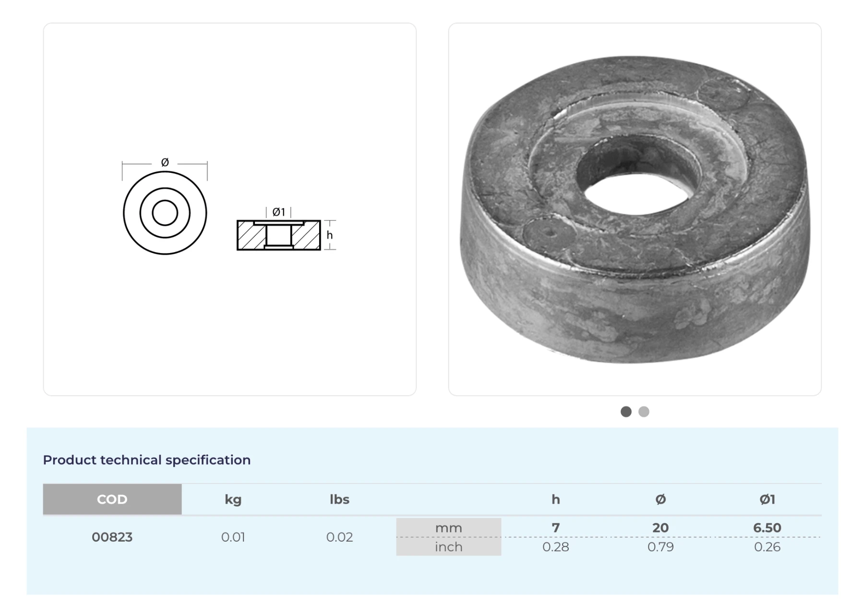Click the h height label in the drawing
Viewport: 864px width, 616px height.
tap(329, 235)
